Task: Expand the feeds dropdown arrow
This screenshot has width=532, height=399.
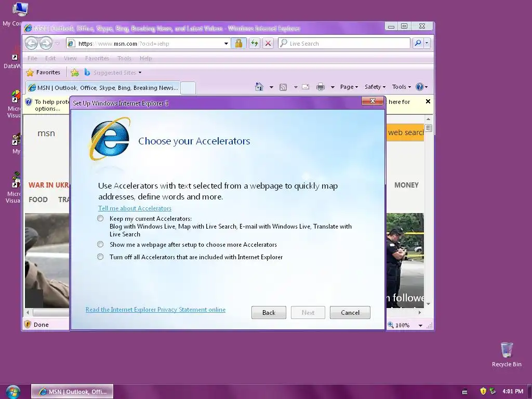Action: click(296, 87)
